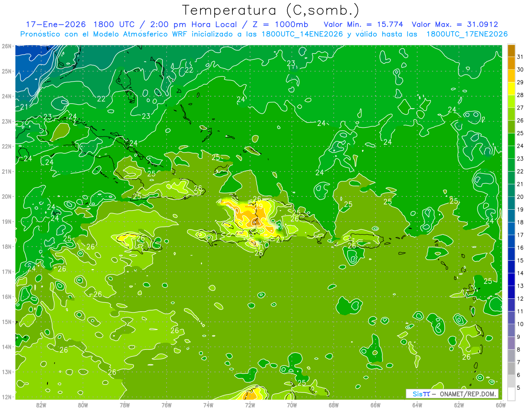The height and width of the screenshot is (411, 532).
Task: Click the 24N latitude axis label
Action: tap(6, 96)
